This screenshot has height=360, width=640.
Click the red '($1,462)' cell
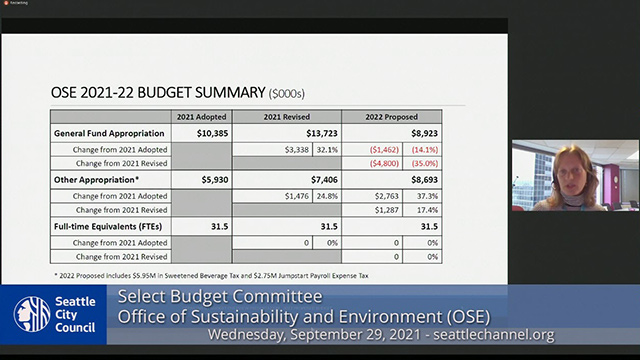[372, 149]
